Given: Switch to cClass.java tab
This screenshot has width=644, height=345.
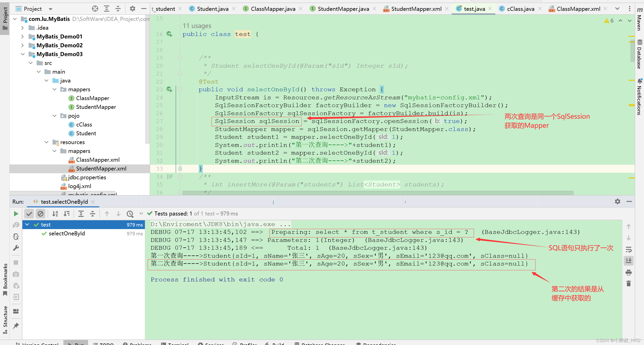Looking at the screenshot, I should point(520,9).
